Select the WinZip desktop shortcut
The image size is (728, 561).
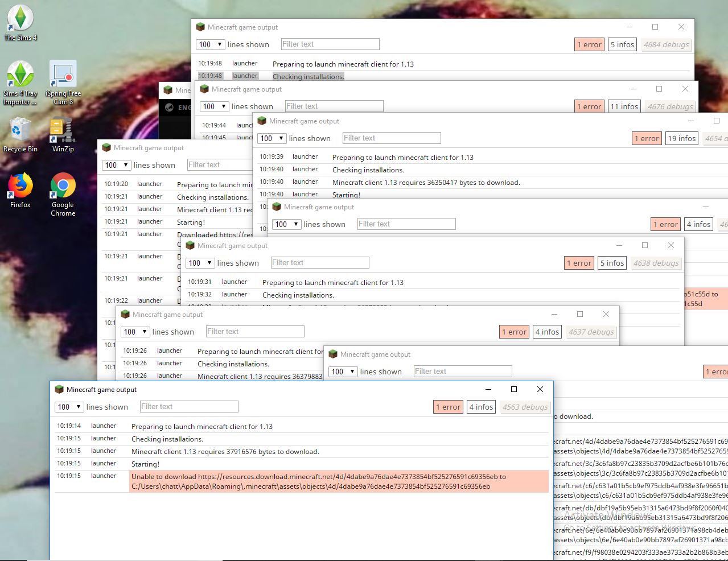63,135
